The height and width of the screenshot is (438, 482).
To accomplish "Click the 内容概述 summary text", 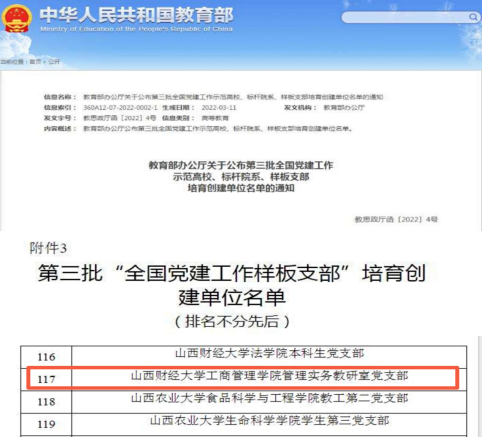I will (x=218, y=129).
